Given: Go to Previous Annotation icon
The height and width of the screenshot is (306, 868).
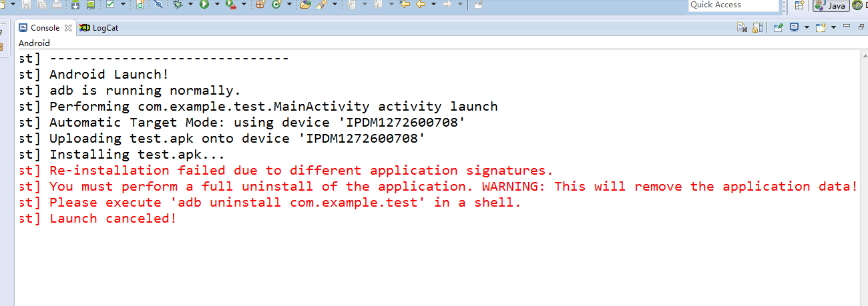Looking at the screenshot, I should tap(378, 4).
